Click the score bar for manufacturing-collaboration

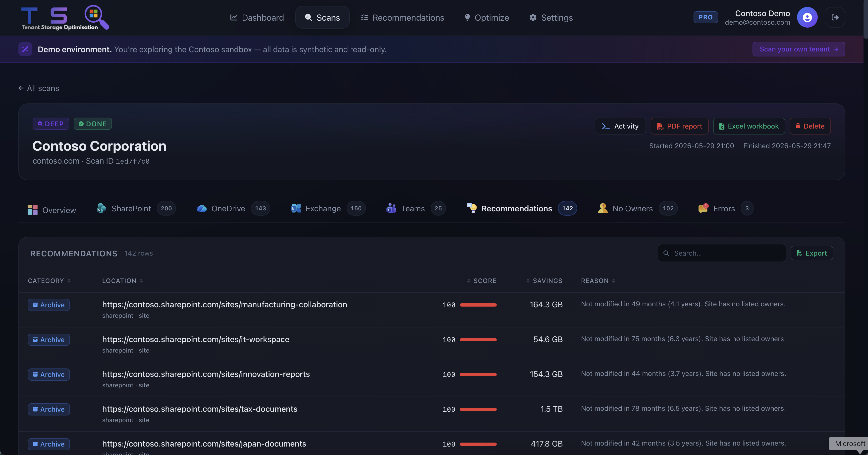pyautogui.click(x=478, y=305)
